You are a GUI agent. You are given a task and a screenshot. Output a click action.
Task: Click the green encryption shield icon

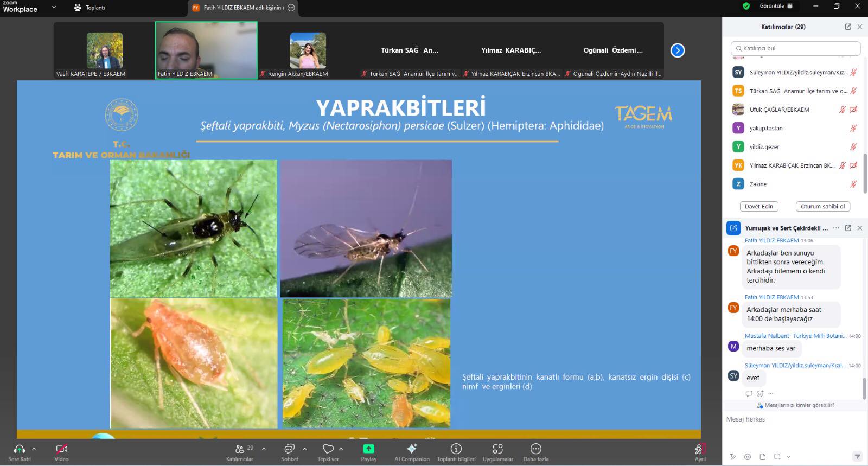746,6
